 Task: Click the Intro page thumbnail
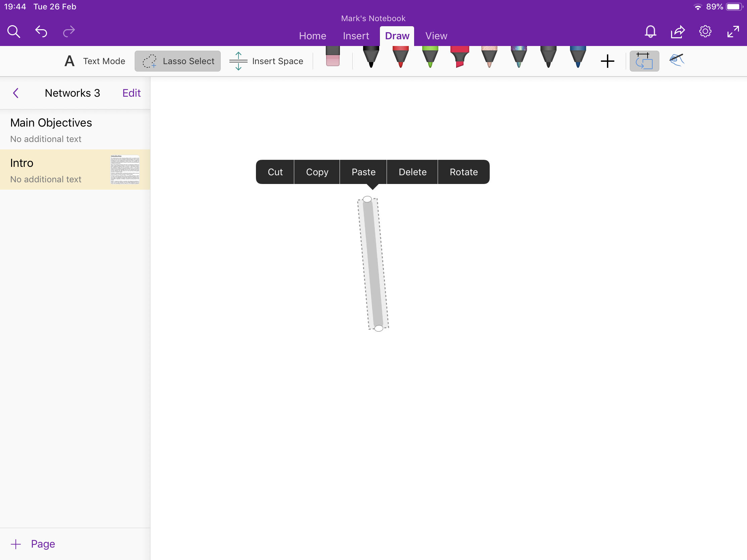125,170
